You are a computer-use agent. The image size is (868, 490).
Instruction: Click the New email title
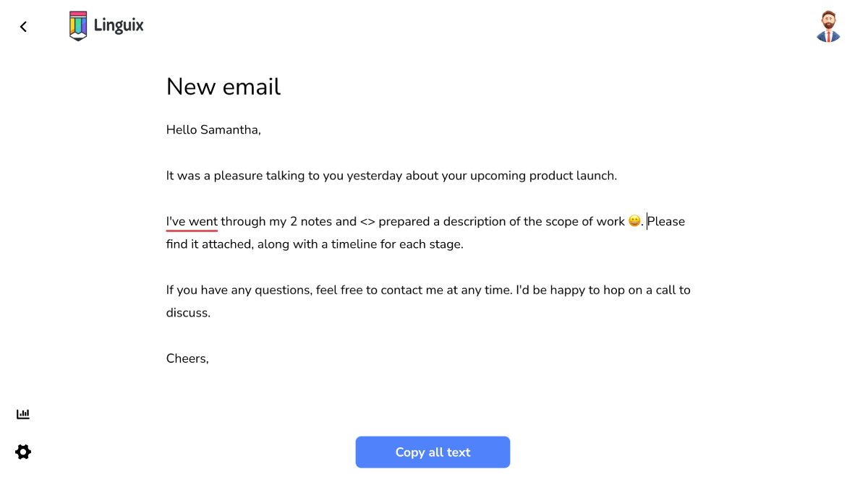coord(223,87)
